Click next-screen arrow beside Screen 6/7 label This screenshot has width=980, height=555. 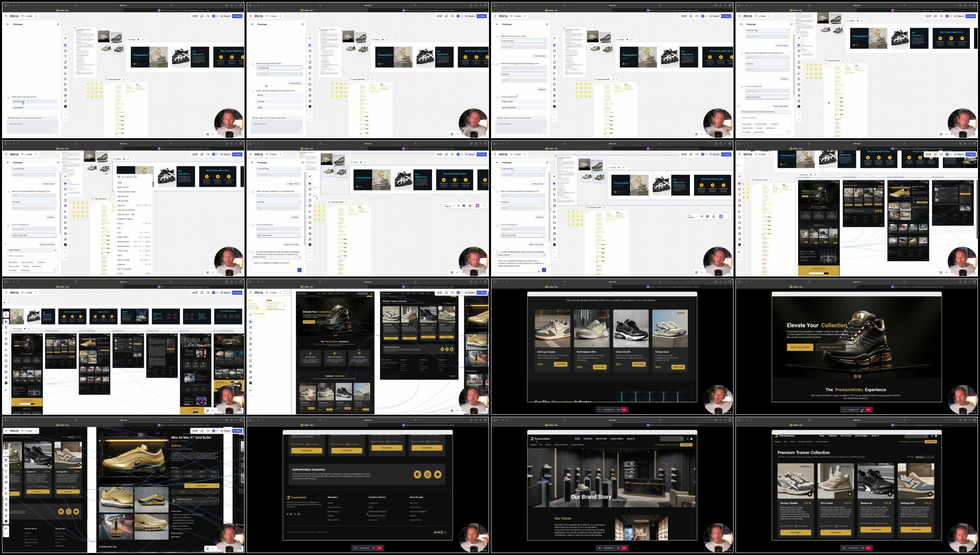click(618, 548)
